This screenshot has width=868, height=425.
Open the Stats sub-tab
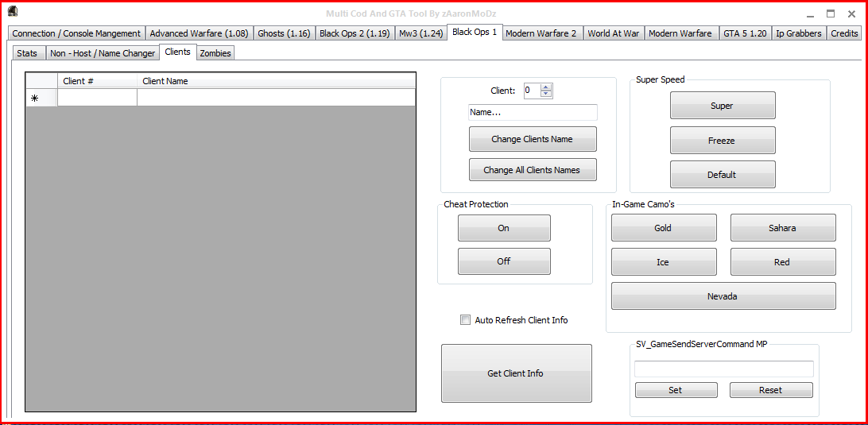pos(27,53)
